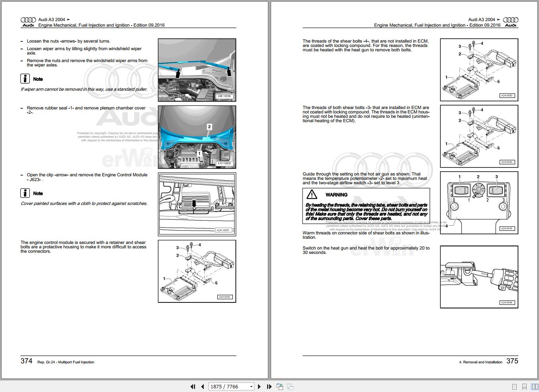
Task: Click the go to next view icon
Action: point(290,386)
